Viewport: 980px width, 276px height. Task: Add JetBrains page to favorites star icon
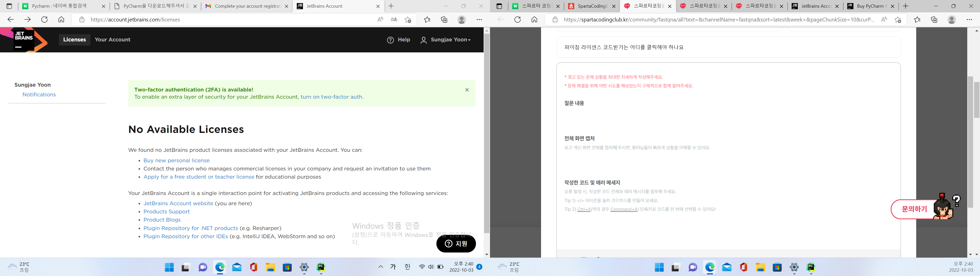coord(408,19)
